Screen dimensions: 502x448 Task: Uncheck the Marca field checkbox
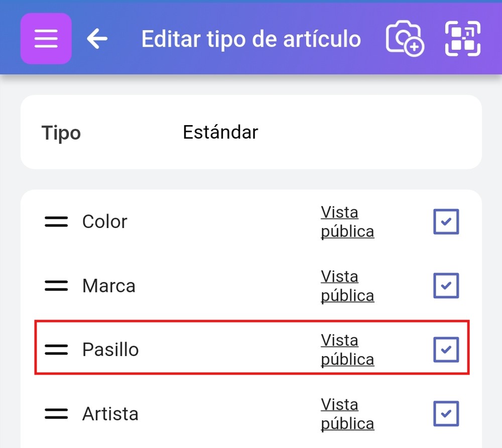446,286
